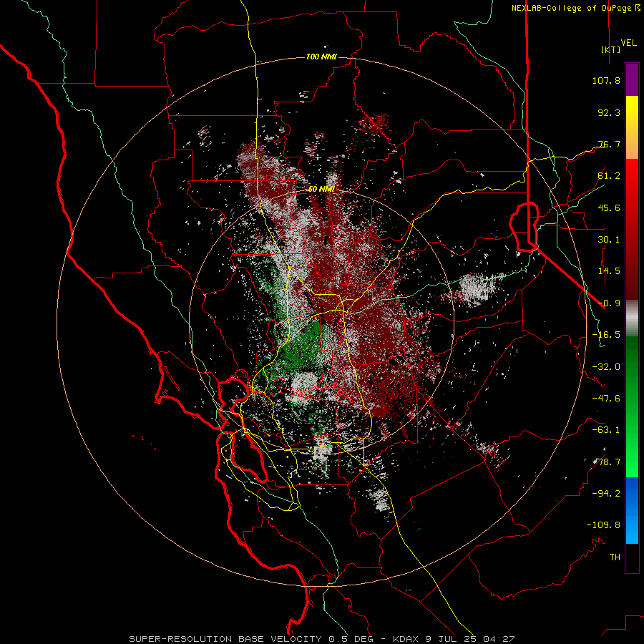Click the 50 NMI range ring label

coord(321,190)
